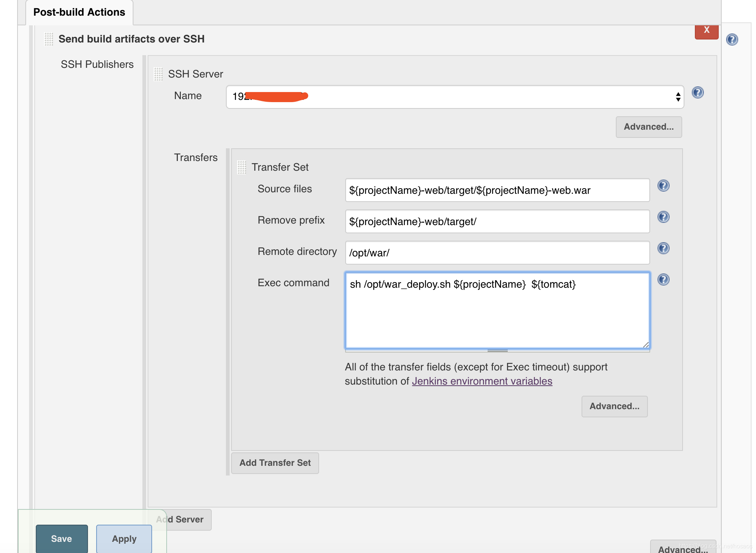Click the SSH Server heading text
The image size is (756, 553).
pos(195,74)
